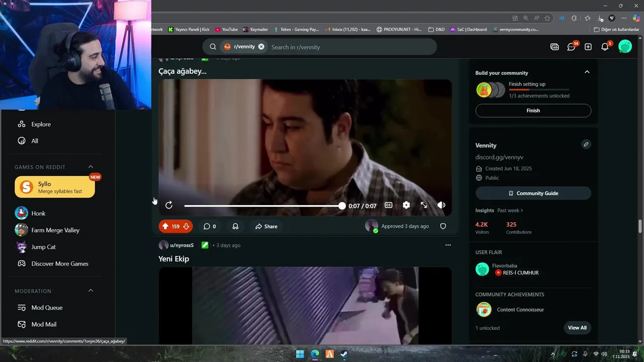Open Reddit chat with 14 unread

click(x=572, y=47)
